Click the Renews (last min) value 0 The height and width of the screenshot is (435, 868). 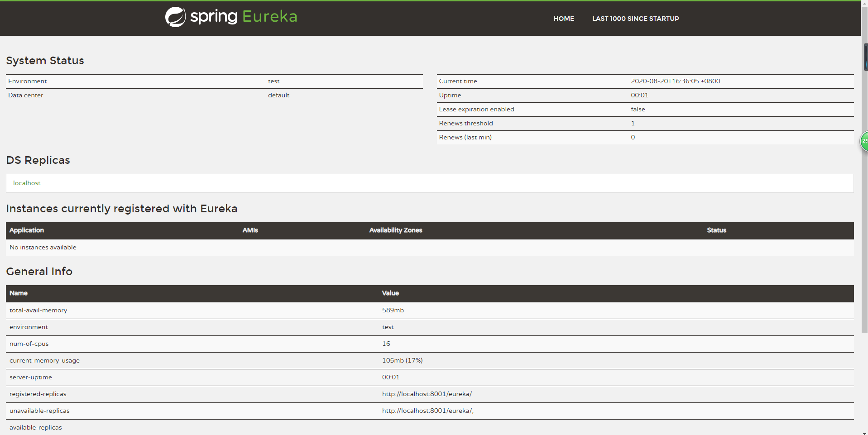coord(633,137)
